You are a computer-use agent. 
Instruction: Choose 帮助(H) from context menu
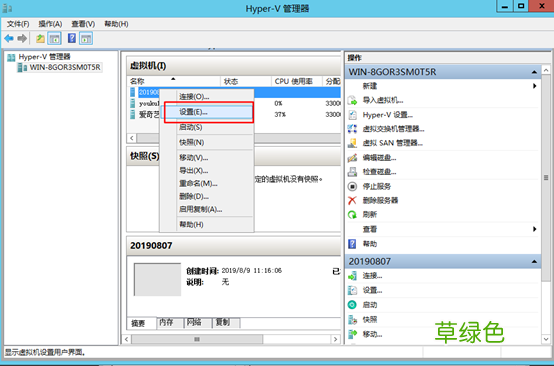(x=207, y=224)
